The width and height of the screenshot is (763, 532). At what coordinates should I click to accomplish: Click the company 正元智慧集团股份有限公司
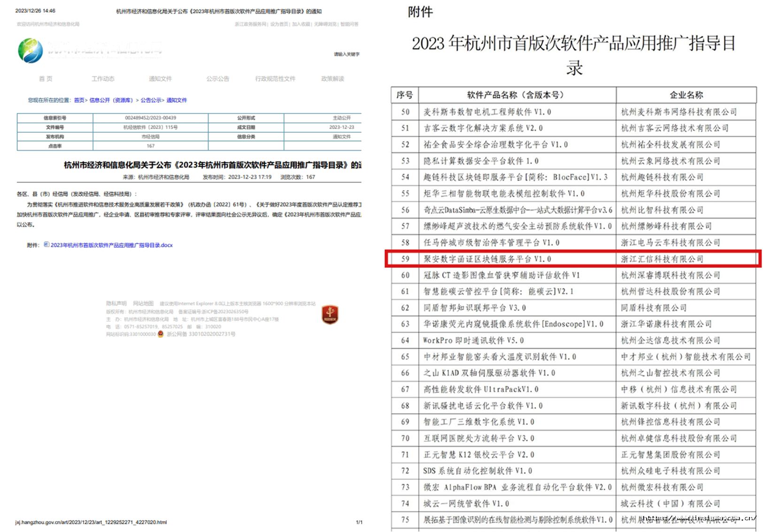click(x=671, y=455)
